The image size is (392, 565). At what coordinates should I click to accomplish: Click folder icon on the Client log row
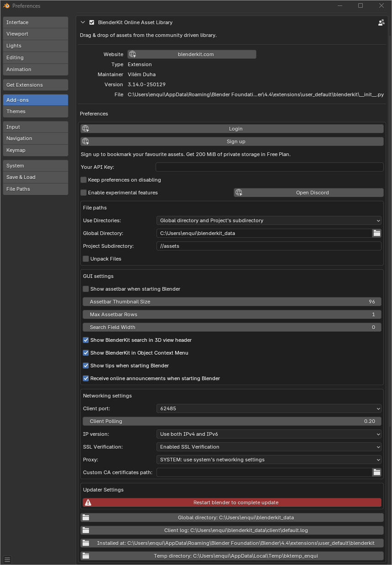86,530
